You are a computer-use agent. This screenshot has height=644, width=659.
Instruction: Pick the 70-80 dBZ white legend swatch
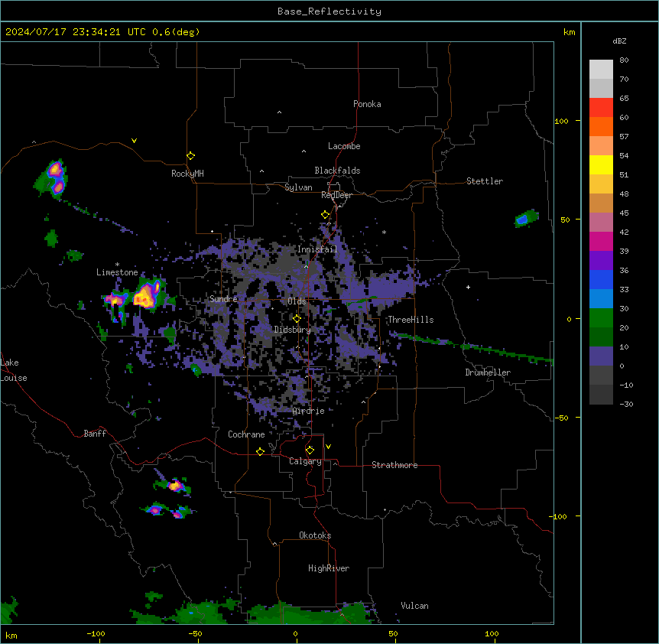coord(601,70)
